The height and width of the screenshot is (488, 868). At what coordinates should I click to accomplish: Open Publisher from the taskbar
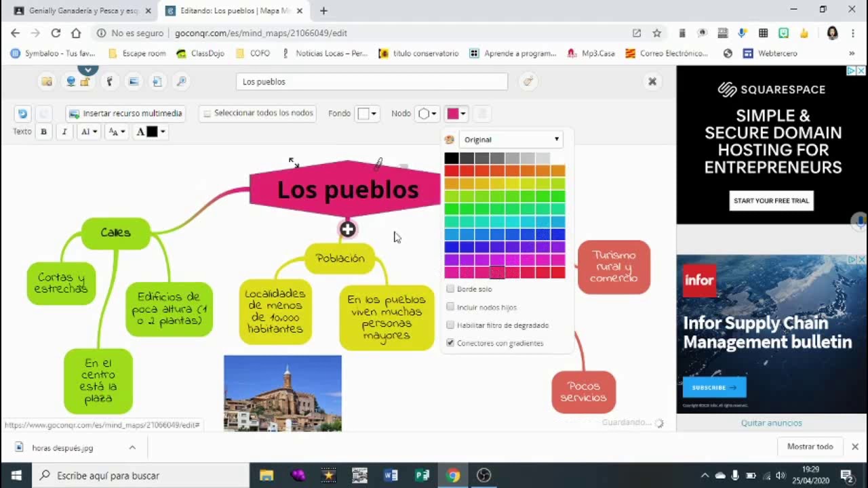(x=422, y=475)
